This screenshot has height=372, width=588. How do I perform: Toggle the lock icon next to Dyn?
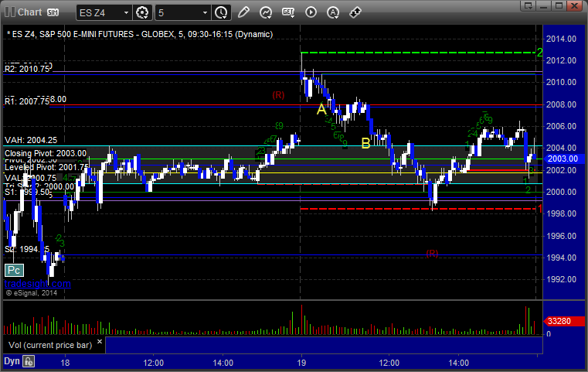click(29, 361)
